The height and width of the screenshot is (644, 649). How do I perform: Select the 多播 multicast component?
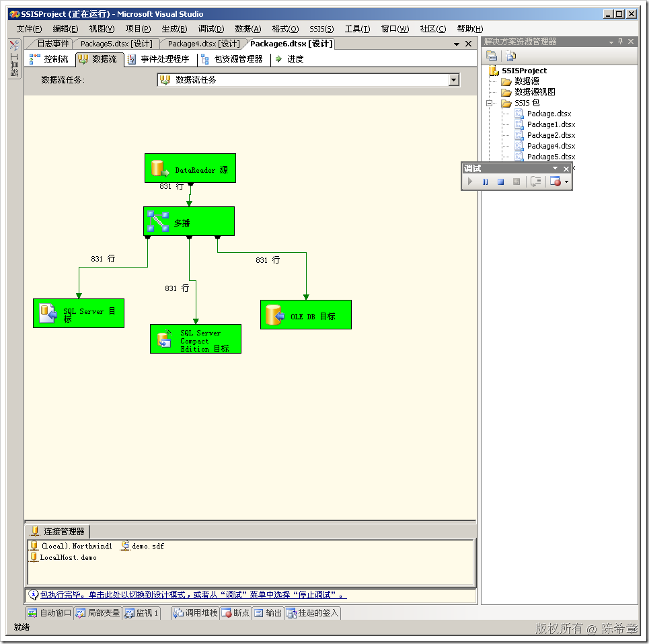point(189,221)
